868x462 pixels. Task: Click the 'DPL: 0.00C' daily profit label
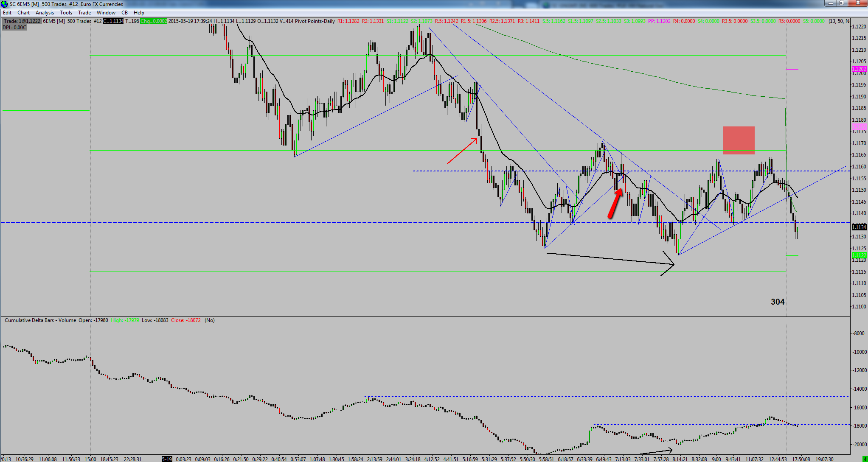point(14,28)
